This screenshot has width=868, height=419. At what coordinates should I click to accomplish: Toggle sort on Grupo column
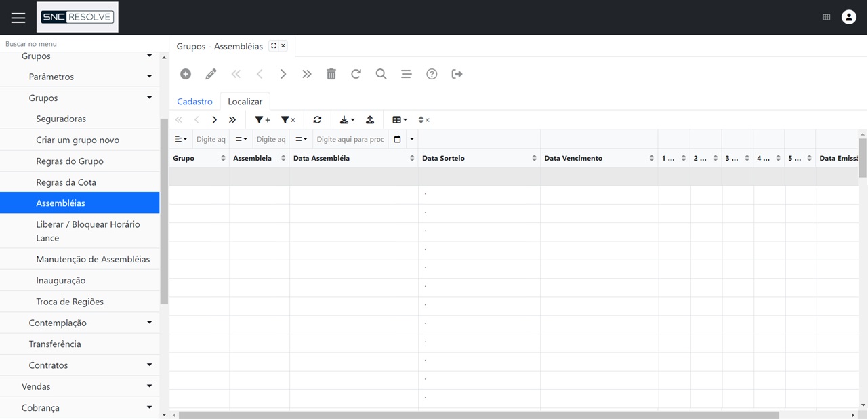coord(223,159)
